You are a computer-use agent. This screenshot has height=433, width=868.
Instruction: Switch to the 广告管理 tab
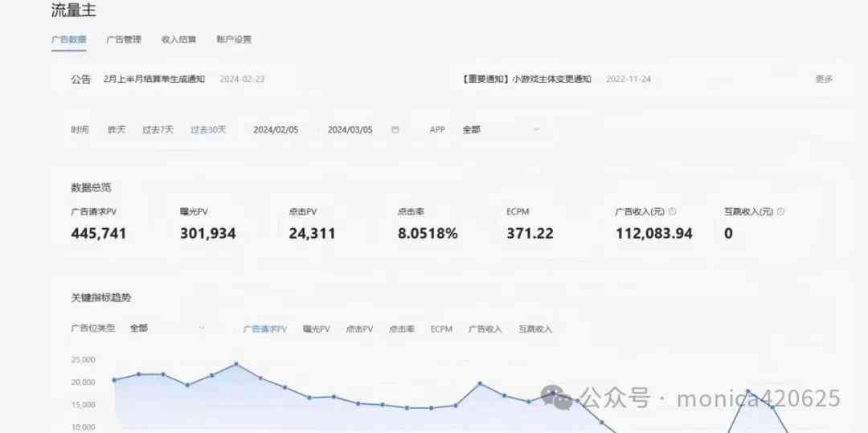coord(124,40)
